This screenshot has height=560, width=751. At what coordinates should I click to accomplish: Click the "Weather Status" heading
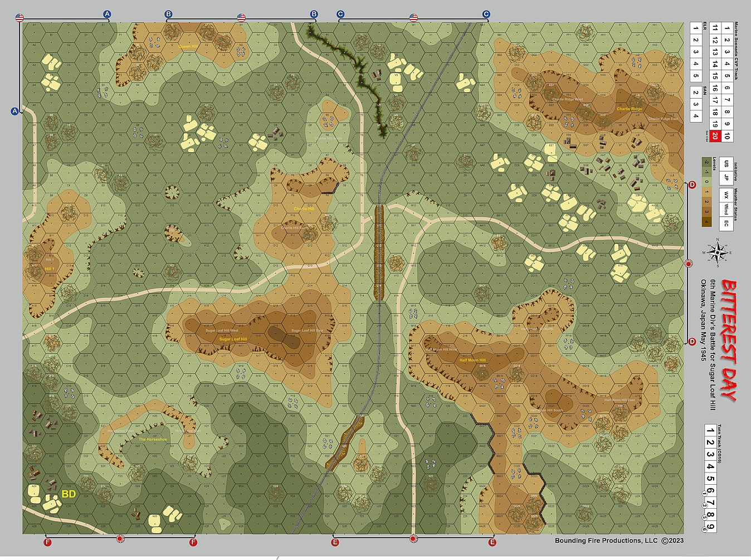tap(736, 205)
